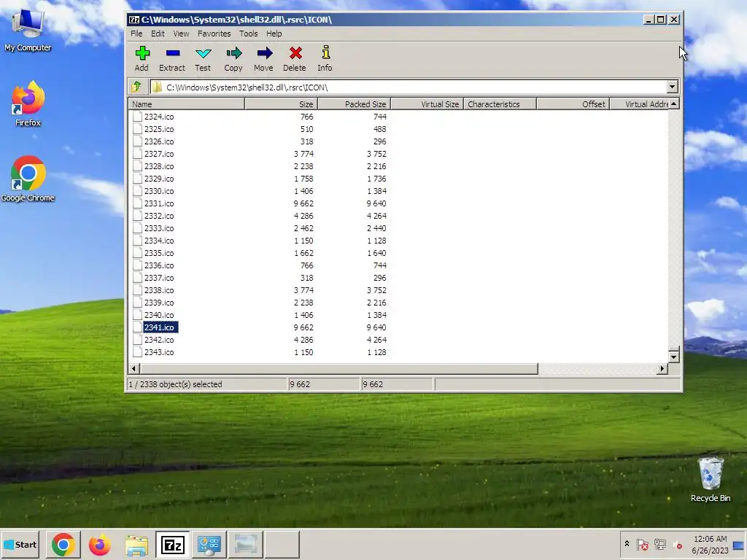The height and width of the screenshot is (560, 747).
Task: Click the horizontal scrollbar left arrow
Action: point(134,368)
